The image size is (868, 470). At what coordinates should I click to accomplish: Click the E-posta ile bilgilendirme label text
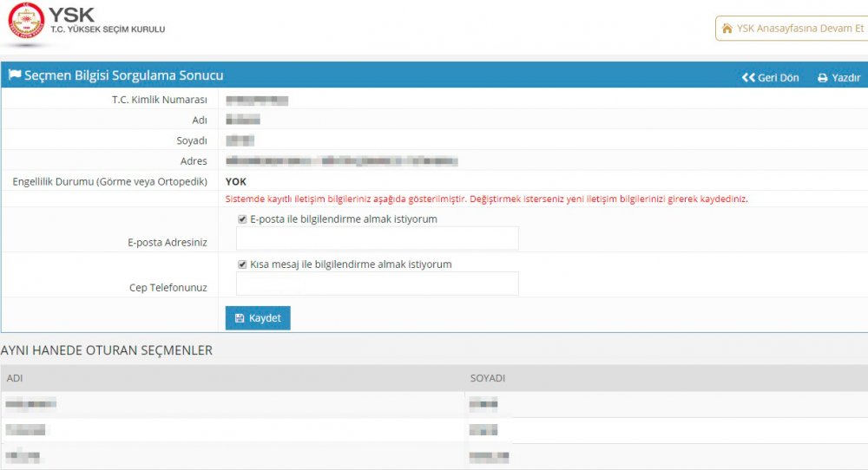(x=343, y=219)
